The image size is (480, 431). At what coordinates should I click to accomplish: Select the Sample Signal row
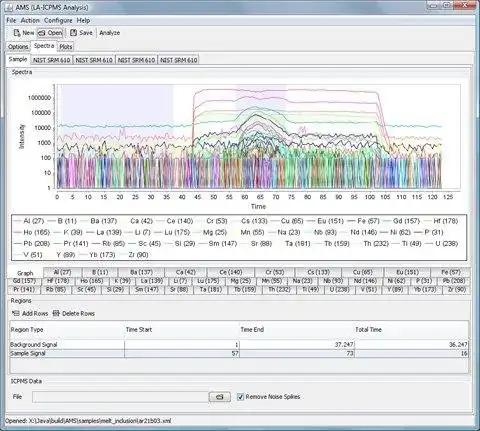coord(239,353)
